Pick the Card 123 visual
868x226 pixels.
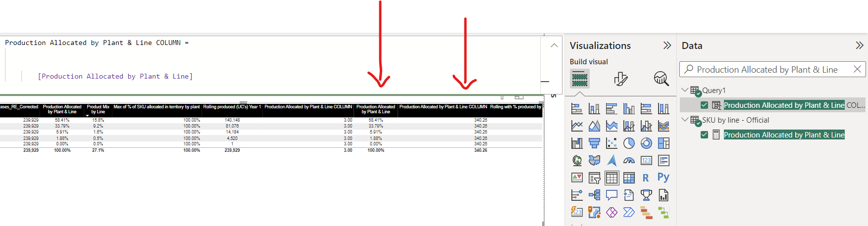tap(646, 160)
